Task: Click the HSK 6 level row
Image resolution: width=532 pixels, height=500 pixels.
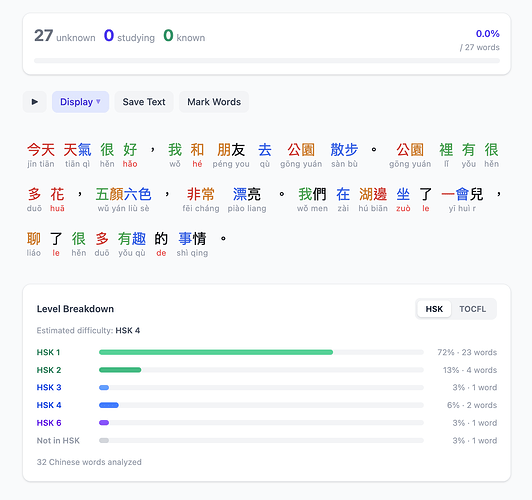Action: pyautogui.click(x=267, y=423)
